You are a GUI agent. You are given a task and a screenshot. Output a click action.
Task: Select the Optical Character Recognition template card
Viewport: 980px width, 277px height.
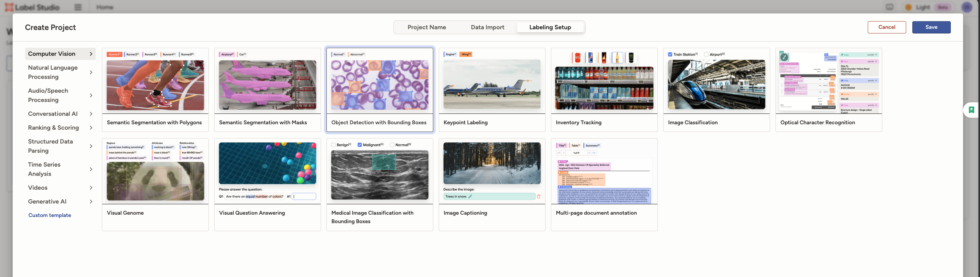point(829,90)
